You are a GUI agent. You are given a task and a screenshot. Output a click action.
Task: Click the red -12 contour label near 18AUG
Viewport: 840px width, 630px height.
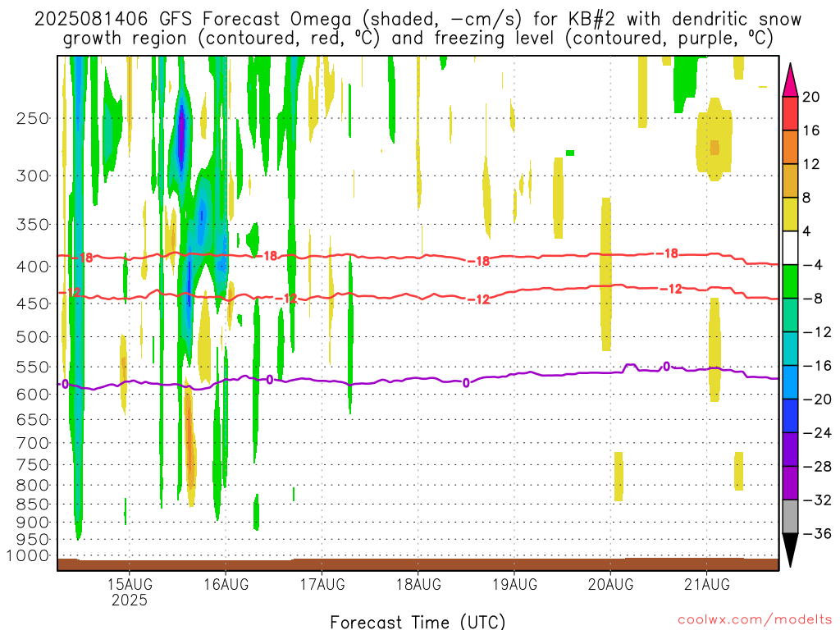pos(479,299)
